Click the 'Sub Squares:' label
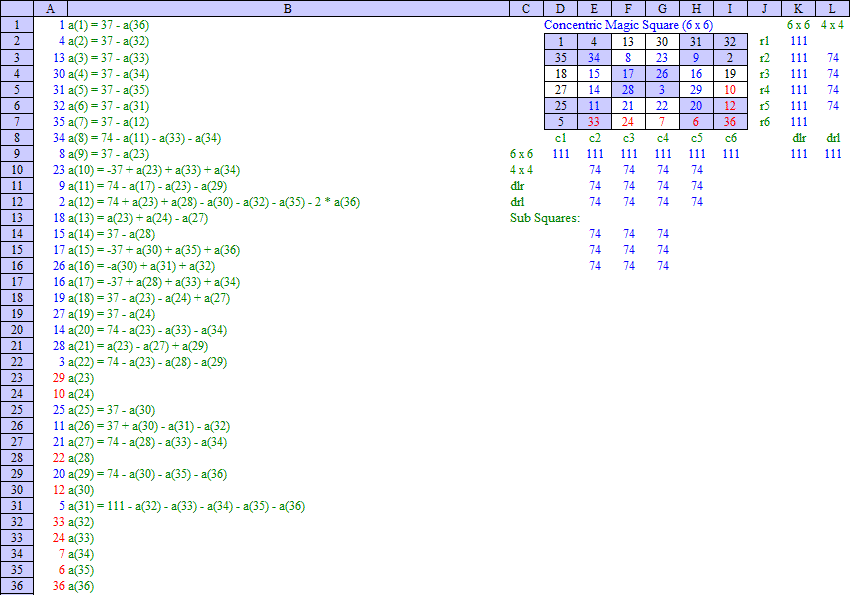Image resolution: width=852 pixels, height=595 pixels. [545, 218]
